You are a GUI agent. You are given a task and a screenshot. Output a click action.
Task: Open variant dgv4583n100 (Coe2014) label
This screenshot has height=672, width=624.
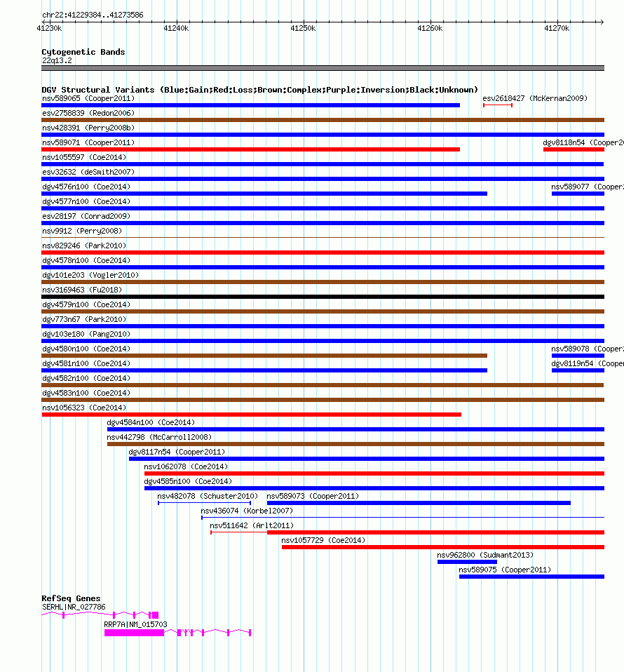(86, 393)
